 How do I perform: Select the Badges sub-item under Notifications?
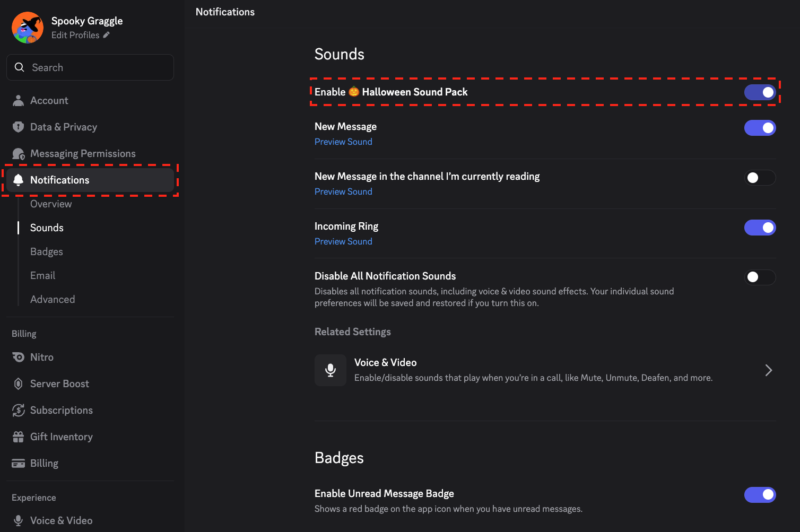(47, 251)
